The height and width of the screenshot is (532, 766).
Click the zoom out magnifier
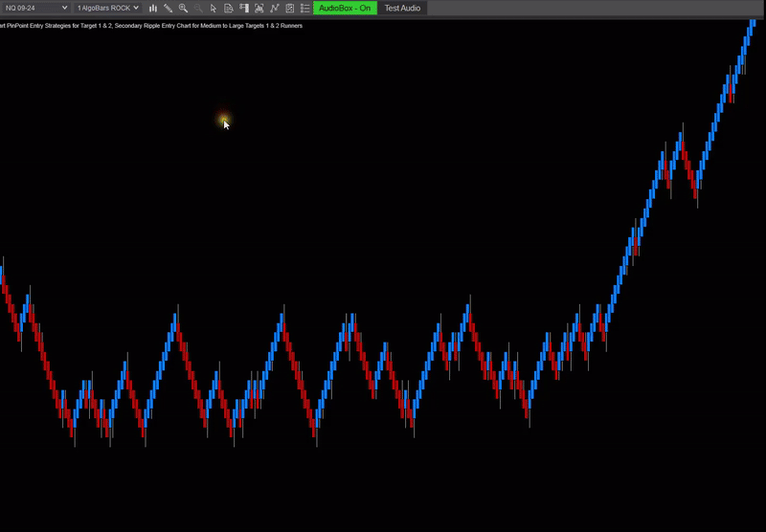[198, 8]
